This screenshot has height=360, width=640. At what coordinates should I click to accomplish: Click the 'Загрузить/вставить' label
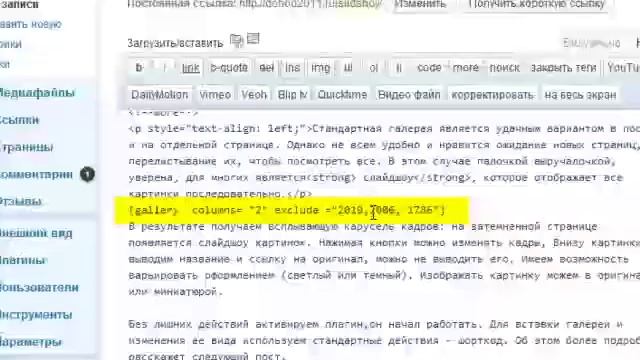pos(175,43)
